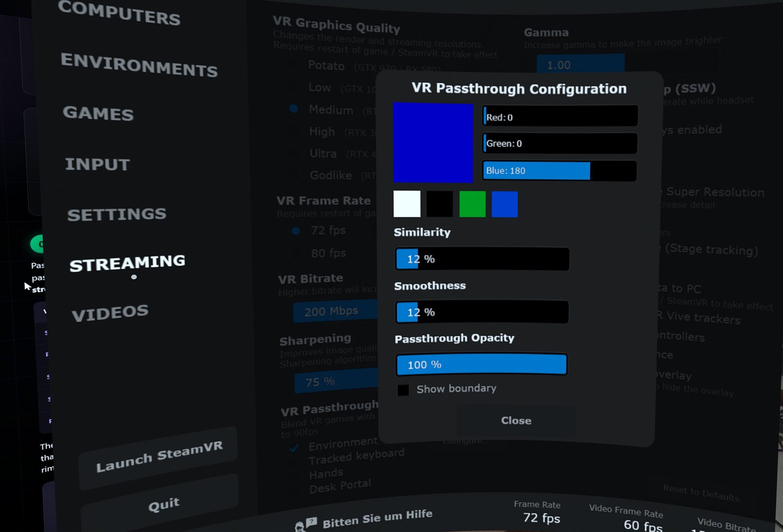Set the Smoothness slider

pos(482,312)
